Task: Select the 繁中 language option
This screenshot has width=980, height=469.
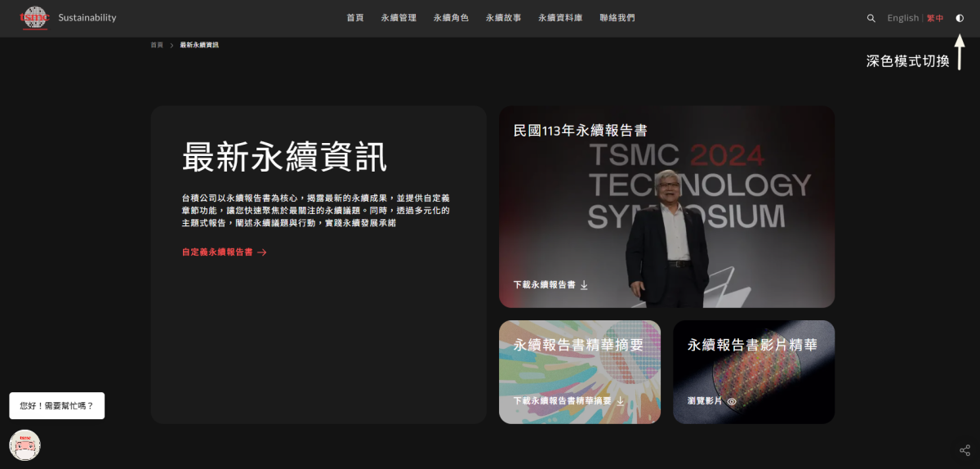Action: coord(935,18)
